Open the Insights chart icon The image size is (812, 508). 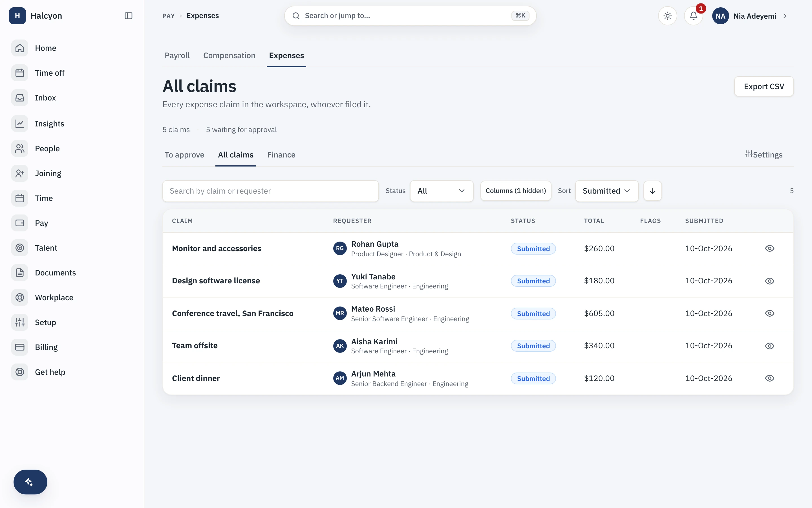click(x=20, y=124)
